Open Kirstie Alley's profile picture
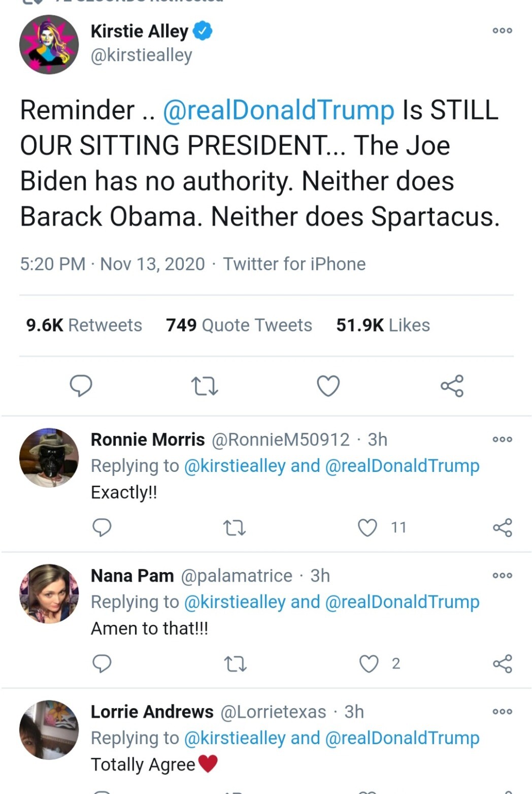 click(49, 45)
